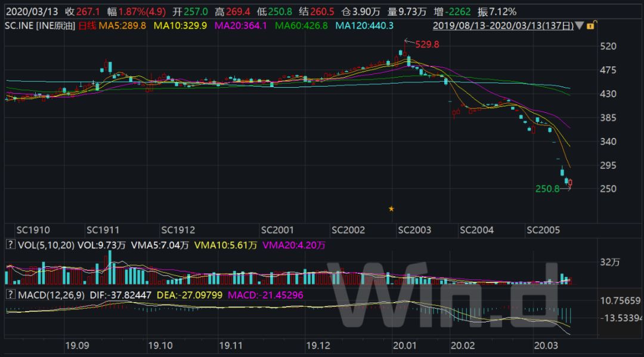Click the SC2003 contract label
The image size is (644, 357).
[414, 229]
